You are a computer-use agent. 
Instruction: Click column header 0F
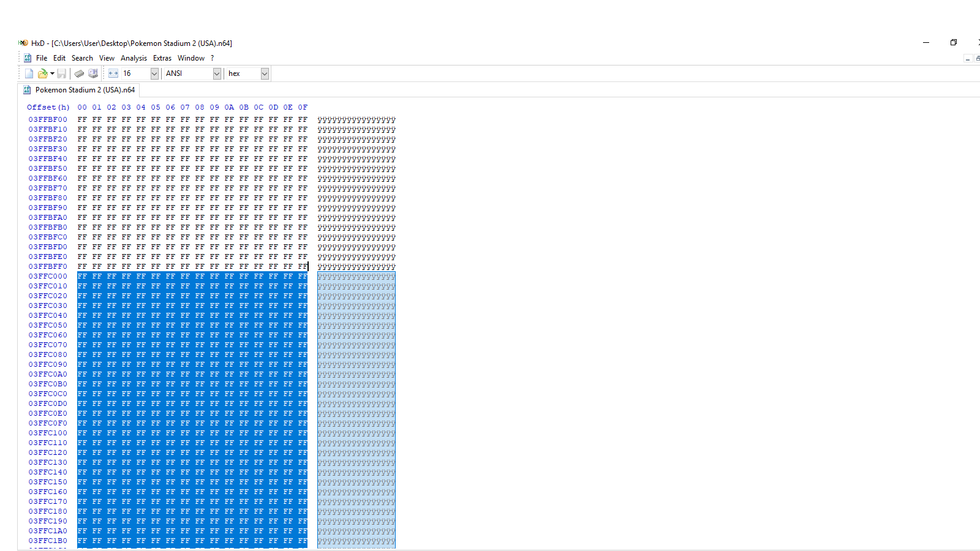pos(303,107)
